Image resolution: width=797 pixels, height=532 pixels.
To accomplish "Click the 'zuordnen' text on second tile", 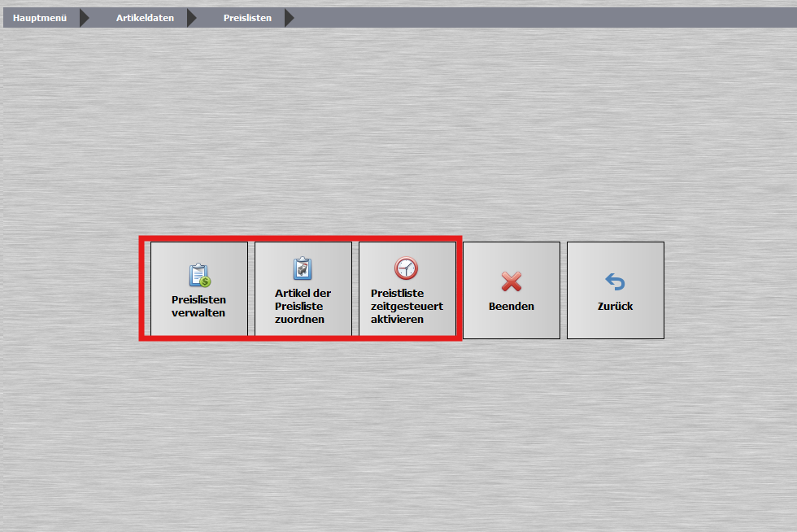I will [x=299, y=320].
